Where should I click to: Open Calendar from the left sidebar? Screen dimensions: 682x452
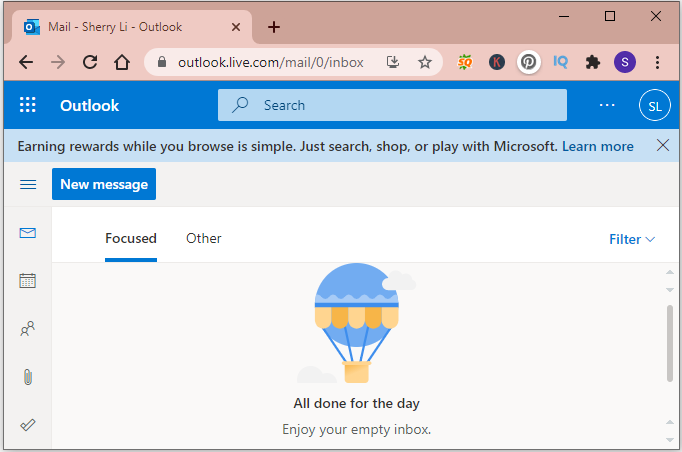click(x=27, y=281)
